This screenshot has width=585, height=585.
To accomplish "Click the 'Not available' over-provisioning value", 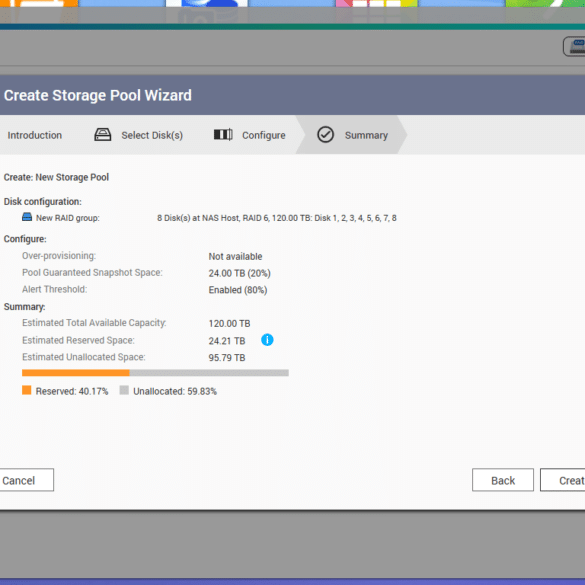I will point(235,257).
